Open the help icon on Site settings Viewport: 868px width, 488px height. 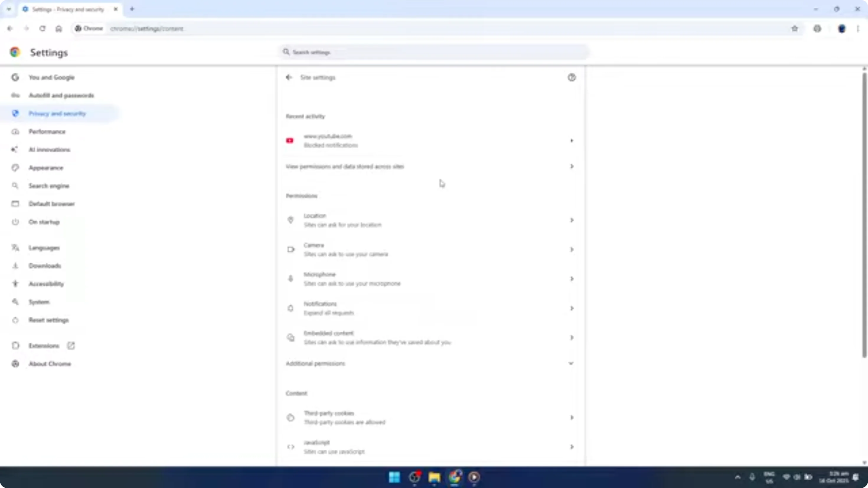click(x=572, y=78)
